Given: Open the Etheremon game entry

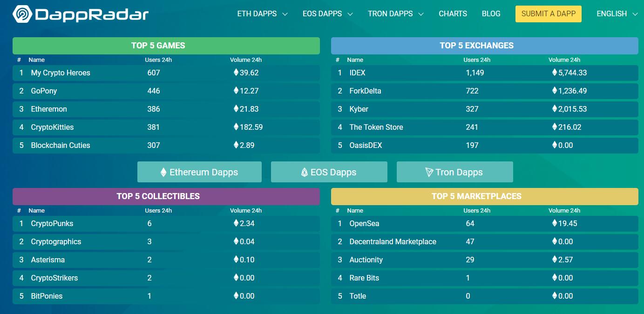Looking at the screenshot, I should coord(166,109).
